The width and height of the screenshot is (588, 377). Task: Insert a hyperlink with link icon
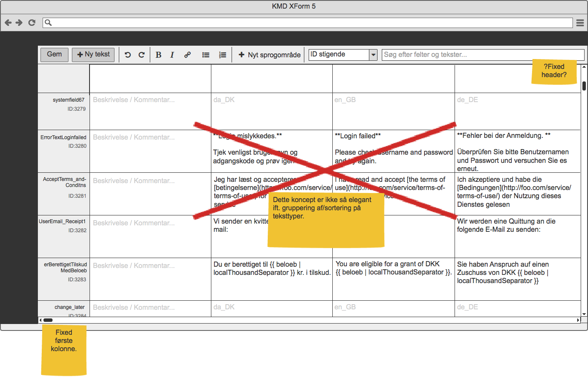point(187,55)
